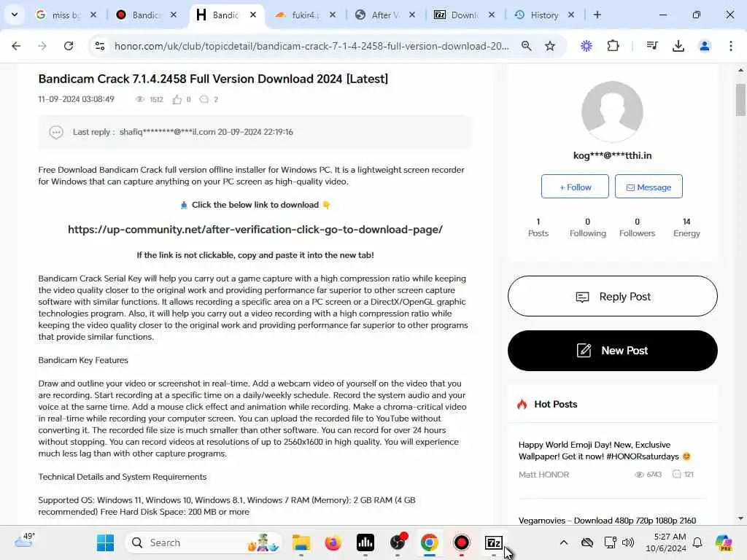Click the New Post button

[613, 351]
